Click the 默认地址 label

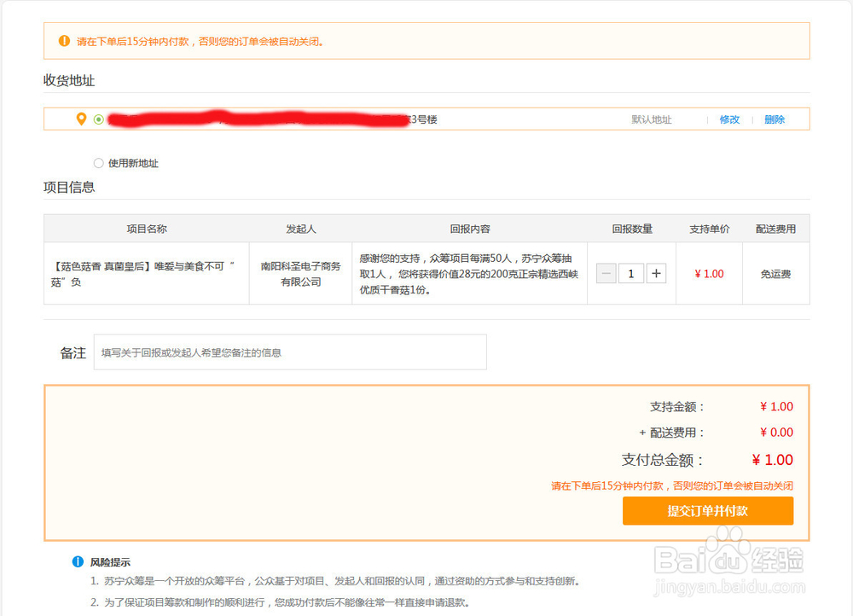tap(651, 119)
